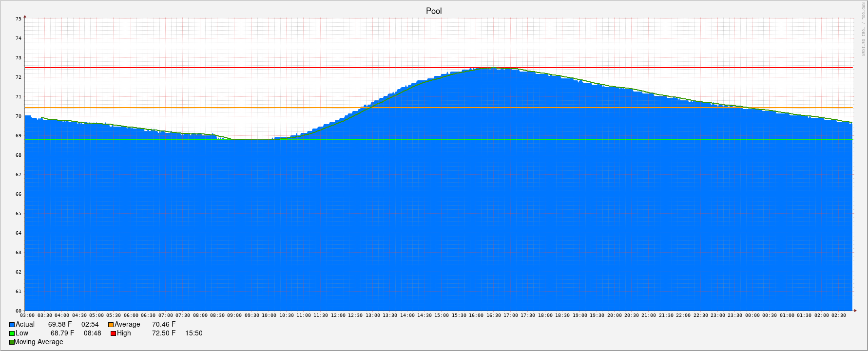Viewport: 868px width, 351px height.
Task: Click the green Low legend swatch
Action: tap(12, 333)
